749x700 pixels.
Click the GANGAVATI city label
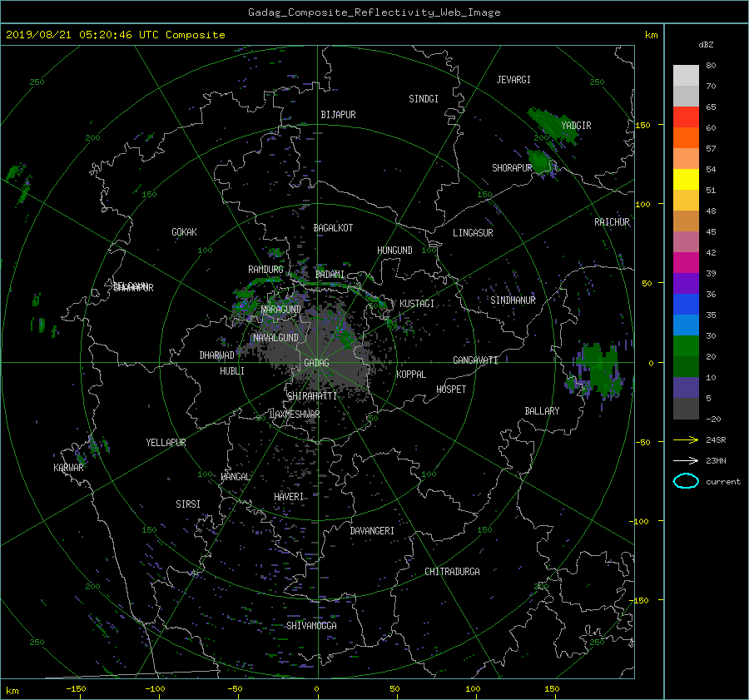475,360
